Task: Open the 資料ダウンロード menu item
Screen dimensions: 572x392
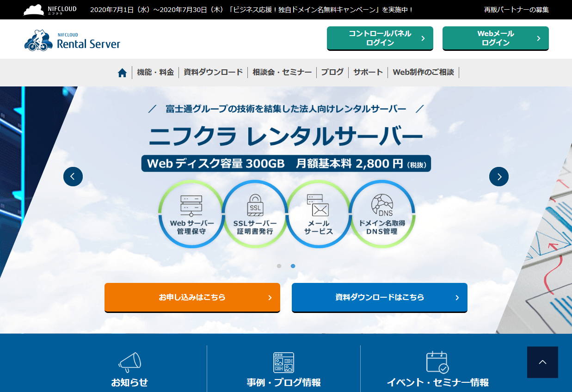Action: point(213,72)
